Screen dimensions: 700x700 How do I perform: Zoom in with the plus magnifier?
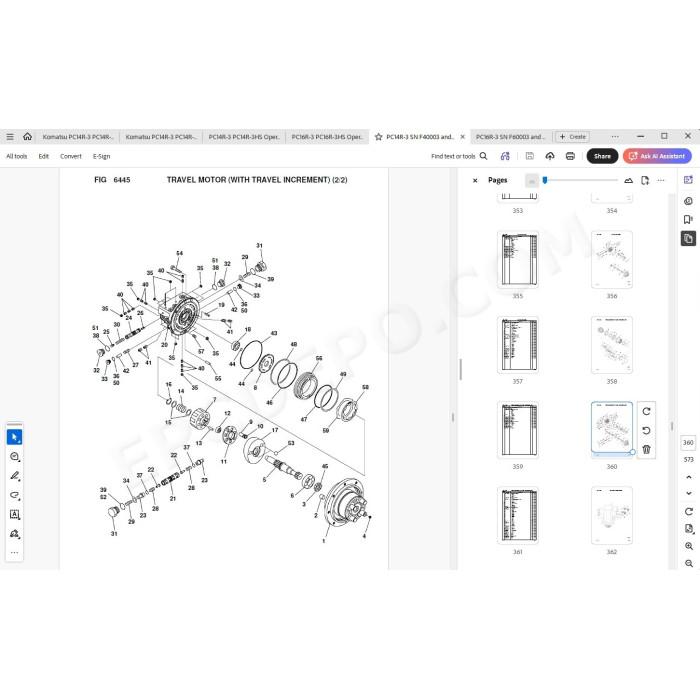688,546
